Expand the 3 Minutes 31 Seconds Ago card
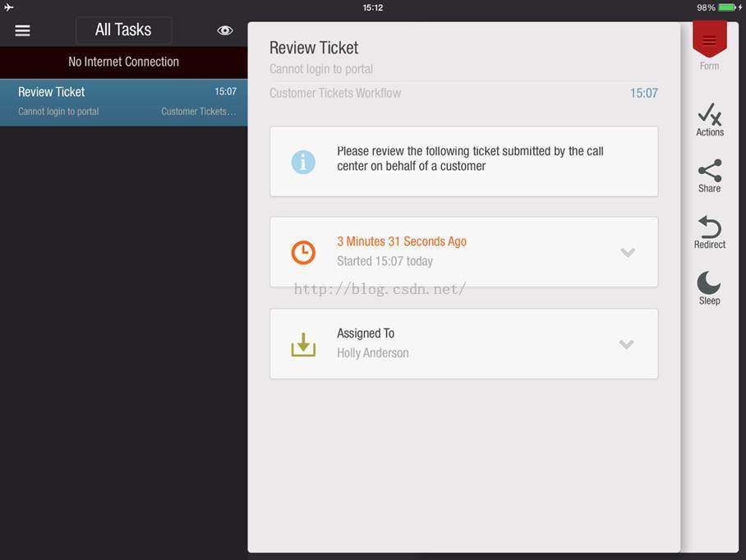The image size is (746, 560). 628,252
